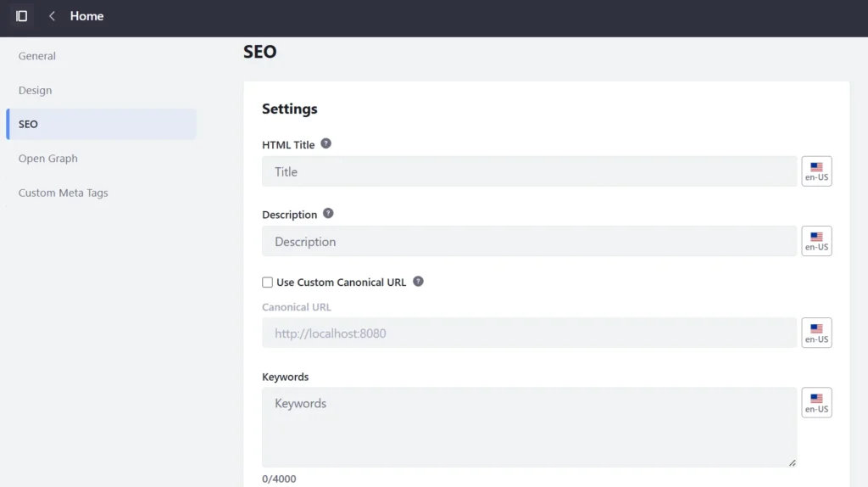The width and height of the screenshot is (868, 487).
Task: Open Custom Meta Tags section
Action: [64, 193]
